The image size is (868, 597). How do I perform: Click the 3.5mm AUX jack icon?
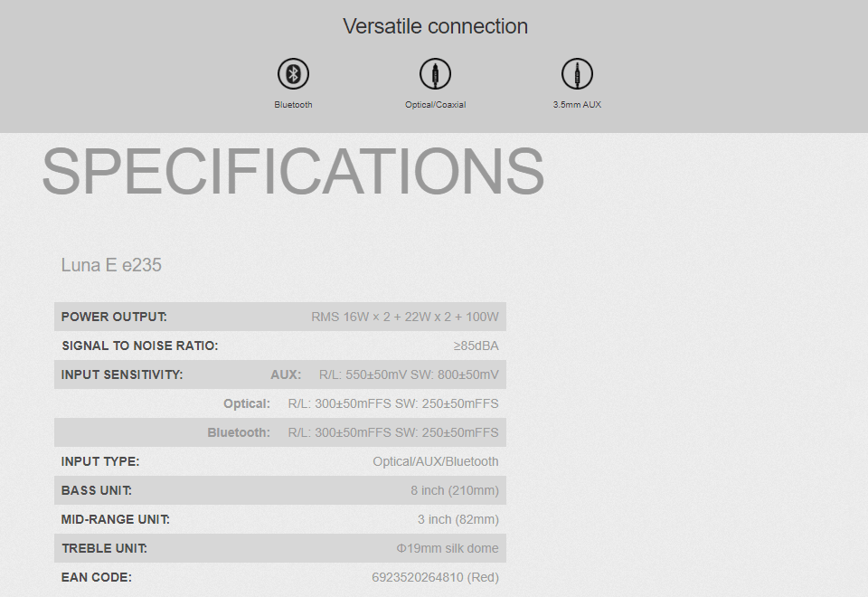[577, 73]
